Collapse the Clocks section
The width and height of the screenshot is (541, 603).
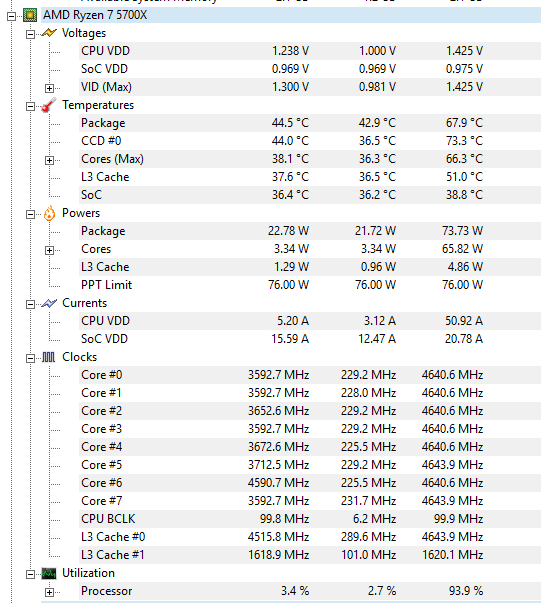(30, 358)
